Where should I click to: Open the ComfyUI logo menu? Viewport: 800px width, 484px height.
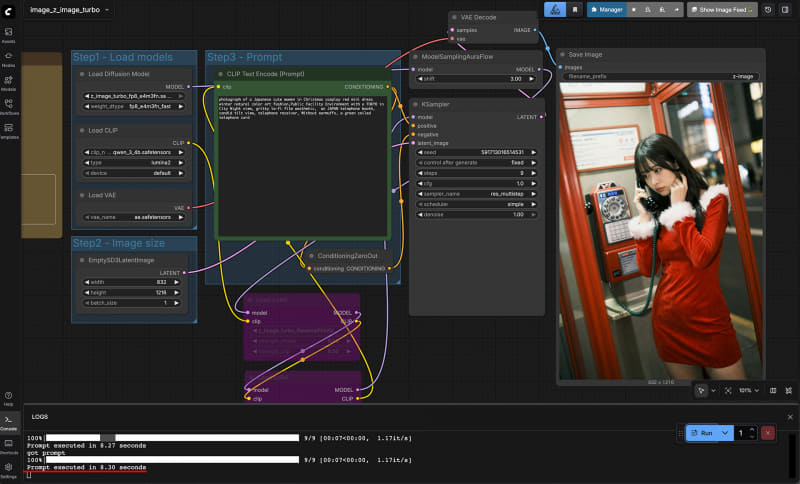[8, 11]
